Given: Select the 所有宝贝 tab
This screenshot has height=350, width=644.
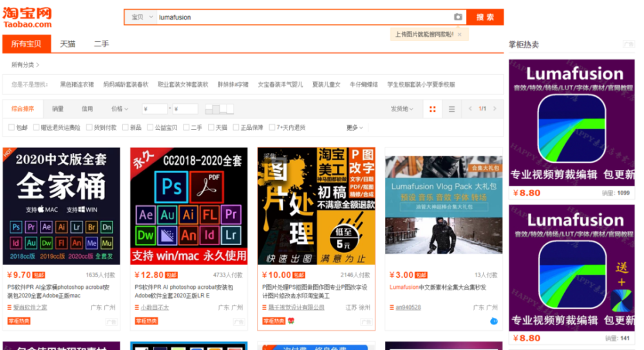Looking at the screenshot, I should pos(26,44).
